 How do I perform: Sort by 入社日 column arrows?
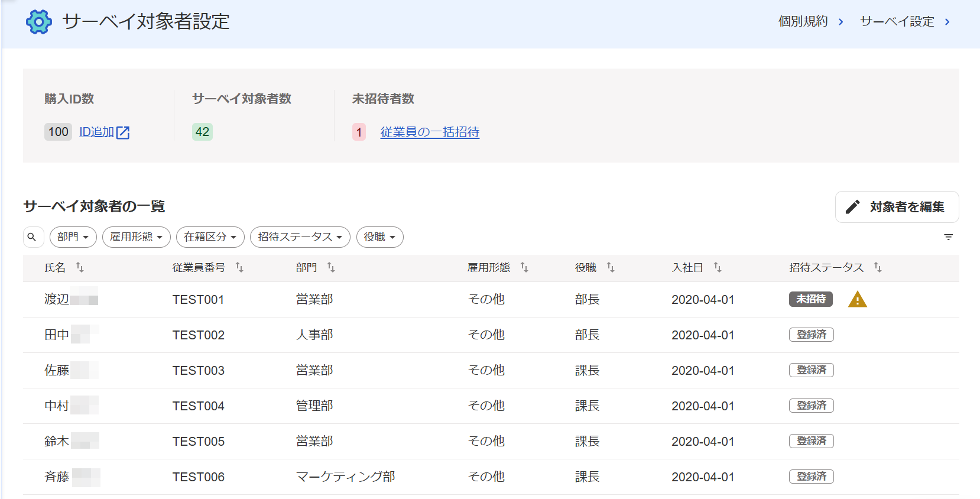pyautogui.click(x=717, y=268)
